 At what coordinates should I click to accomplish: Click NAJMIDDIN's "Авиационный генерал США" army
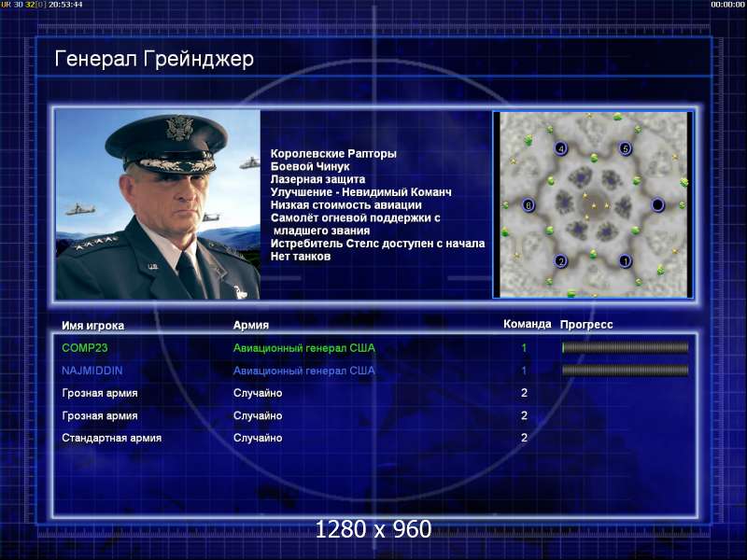pos(304,371)
